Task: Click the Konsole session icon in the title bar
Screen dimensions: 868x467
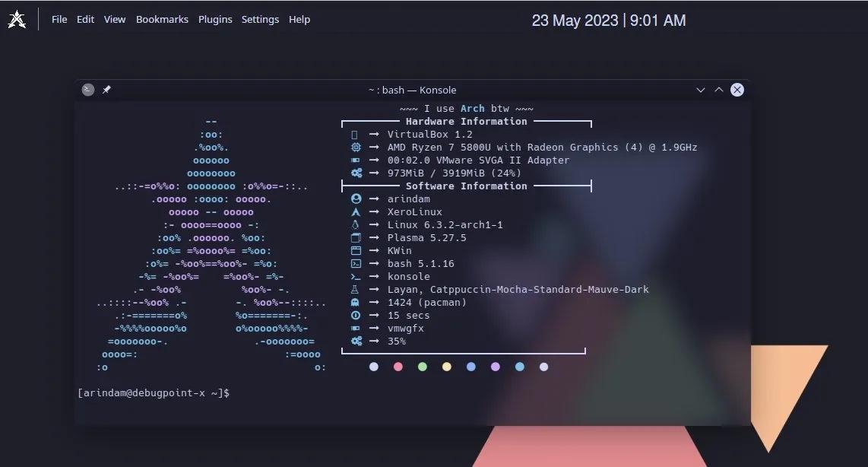Action: (88, 89)
